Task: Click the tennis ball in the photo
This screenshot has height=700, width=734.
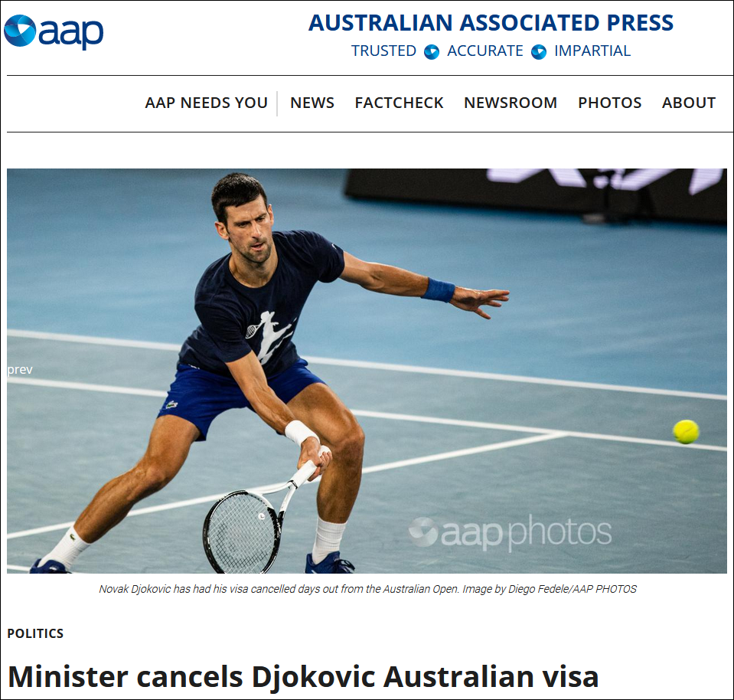Action: [x=686, y=431]
